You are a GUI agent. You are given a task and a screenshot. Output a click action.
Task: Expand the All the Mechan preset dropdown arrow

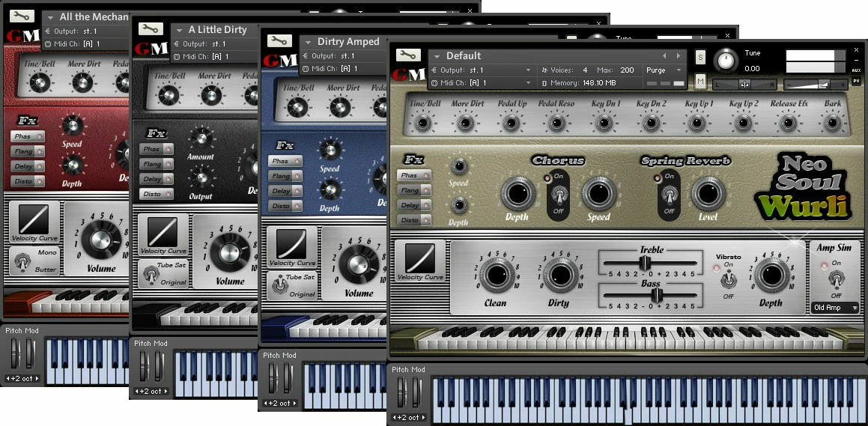50,17
